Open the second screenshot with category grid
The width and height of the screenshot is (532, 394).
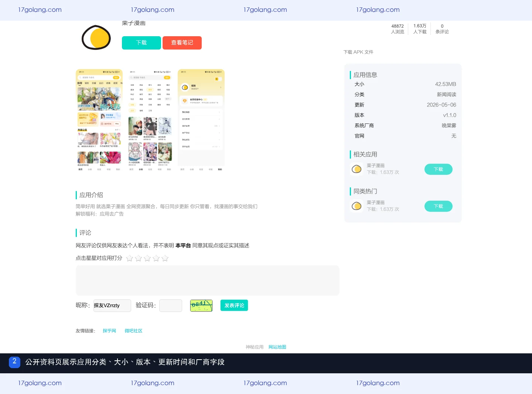(150, 120)
